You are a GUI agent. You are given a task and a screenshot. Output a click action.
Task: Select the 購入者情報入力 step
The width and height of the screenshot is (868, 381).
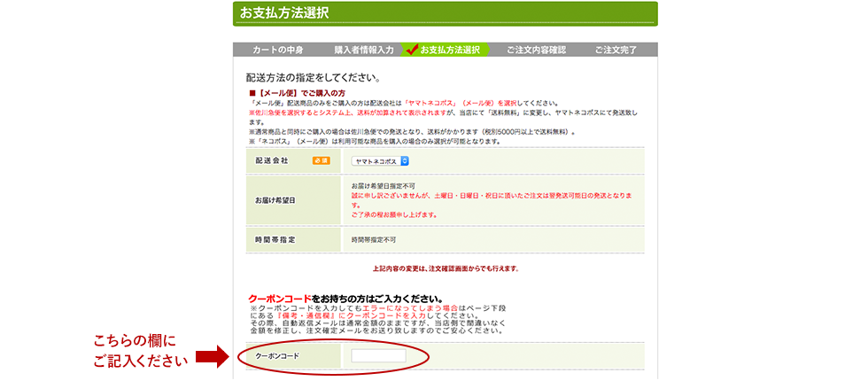coord(358,50)
